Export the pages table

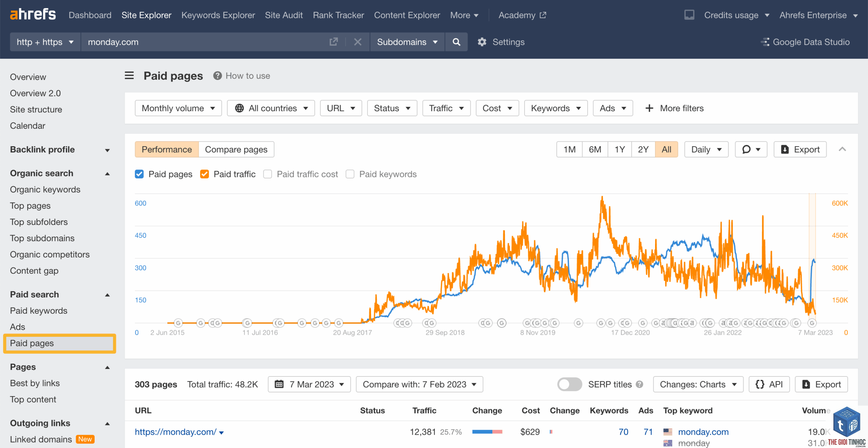(x=821, y=384)
